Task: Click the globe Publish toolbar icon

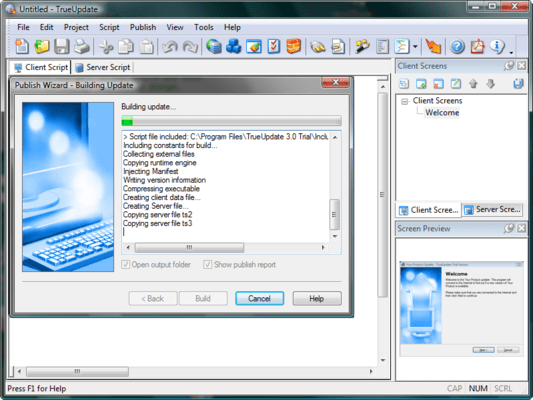Action: click(x=213, y=47)
